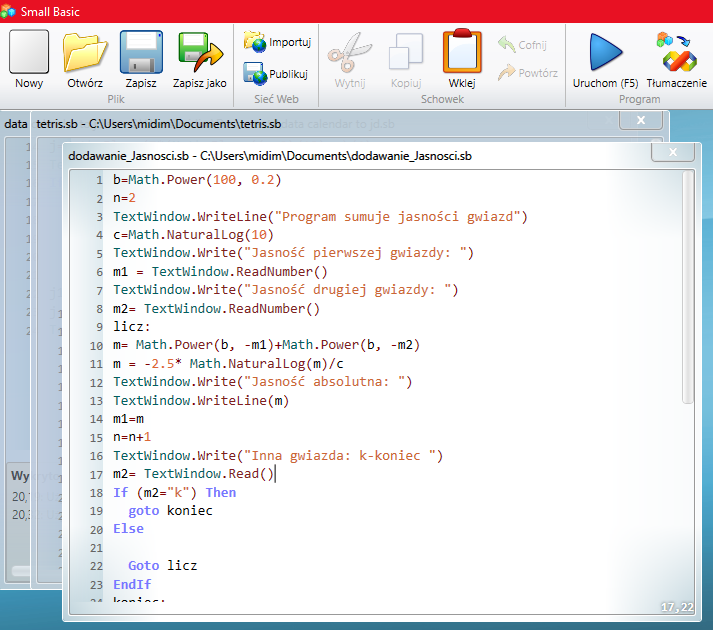Image resolution: width=713 pixels, height=630 pixels.
Task: Publish program with Publikuj icon
Action: pos(276,74)
